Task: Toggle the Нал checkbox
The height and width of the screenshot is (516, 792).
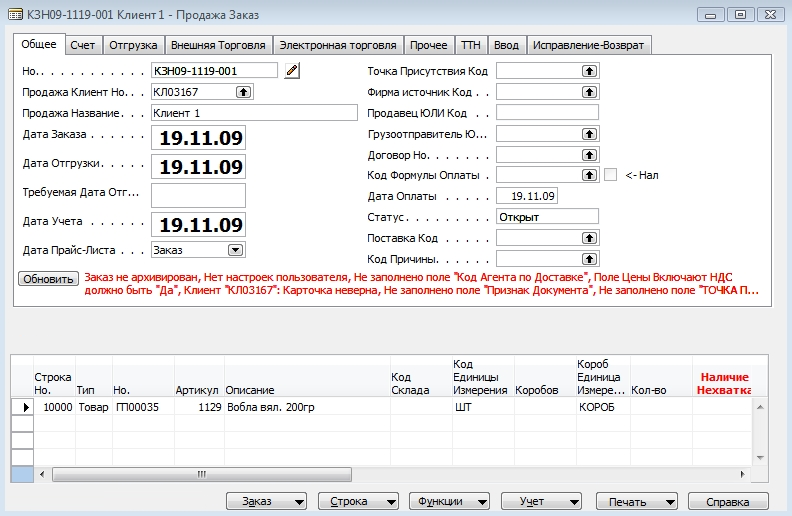Action: tap(610, 175)
